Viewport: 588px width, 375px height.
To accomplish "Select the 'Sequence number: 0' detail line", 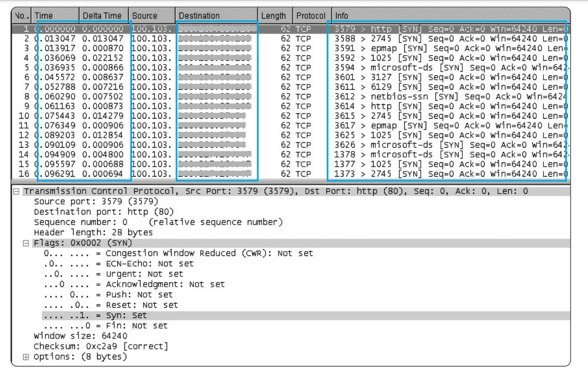I will (x=158, y=222).
